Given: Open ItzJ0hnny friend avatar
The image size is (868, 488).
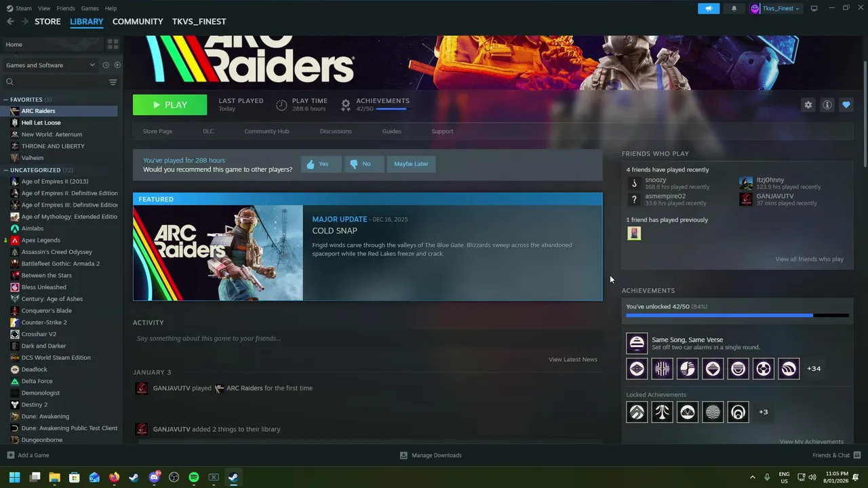Looking at the screenshot, I should click(x=746, y=183).
